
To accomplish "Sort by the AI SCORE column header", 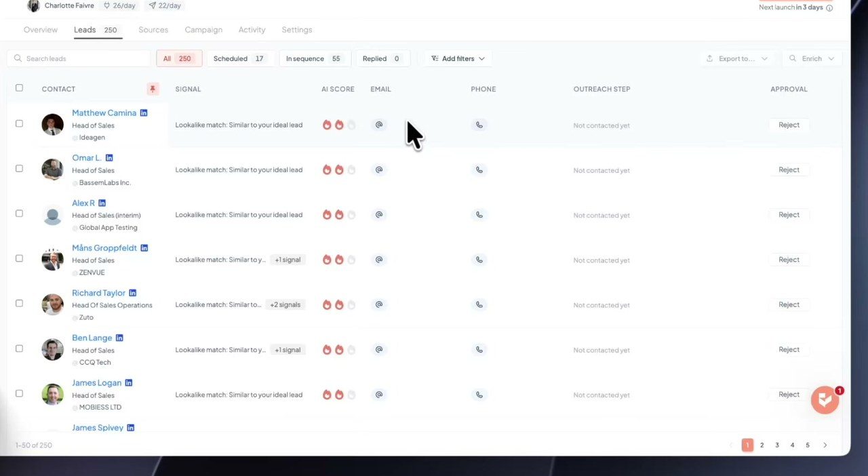I will (x=338, y=89).
